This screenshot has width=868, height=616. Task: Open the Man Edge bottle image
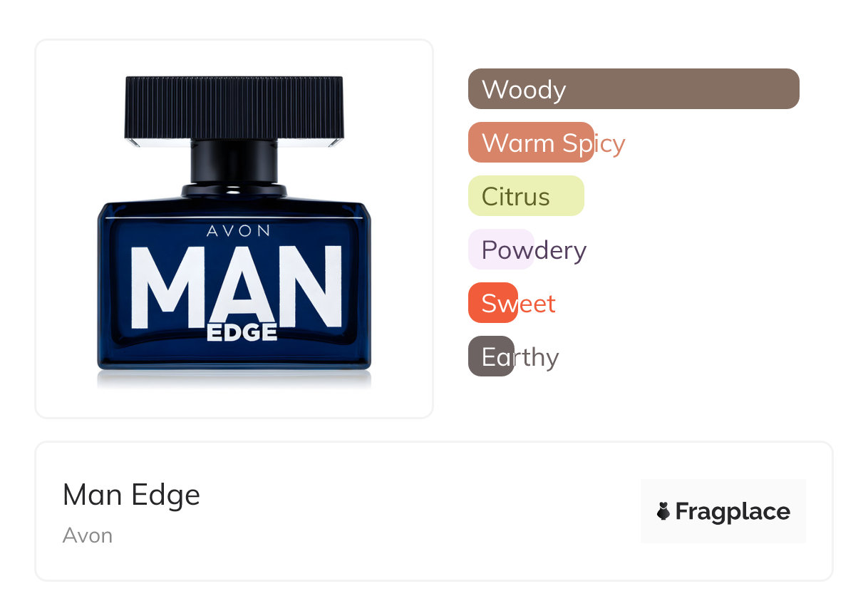tap(234, 229)
